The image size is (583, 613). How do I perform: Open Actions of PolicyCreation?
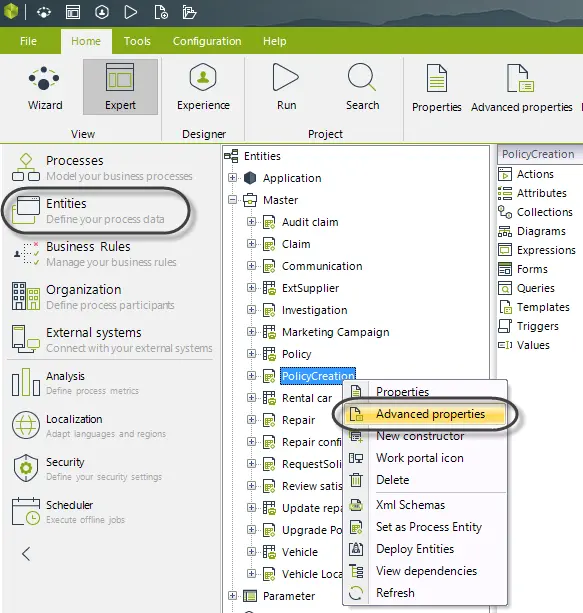point(526,174)
